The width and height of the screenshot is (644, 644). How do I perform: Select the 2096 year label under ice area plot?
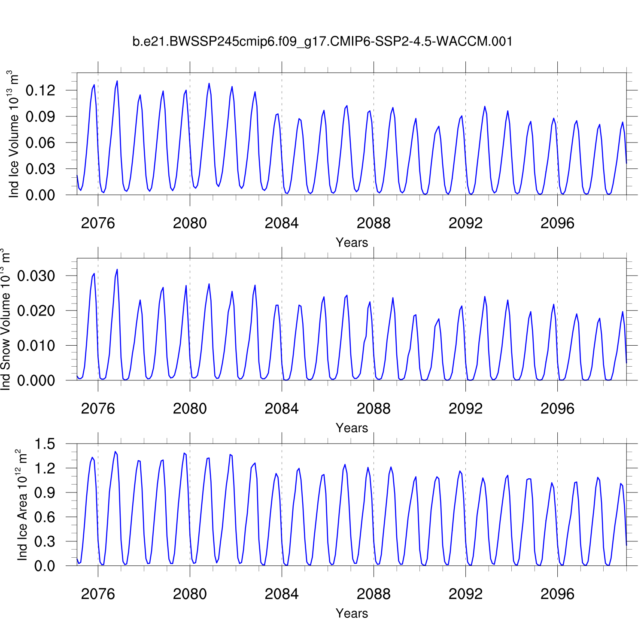[557, 594]
